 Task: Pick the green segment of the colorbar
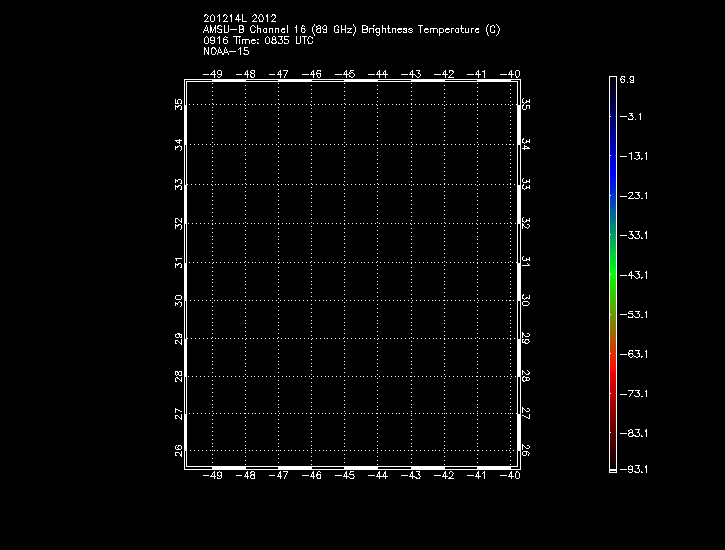coord(612,275)
